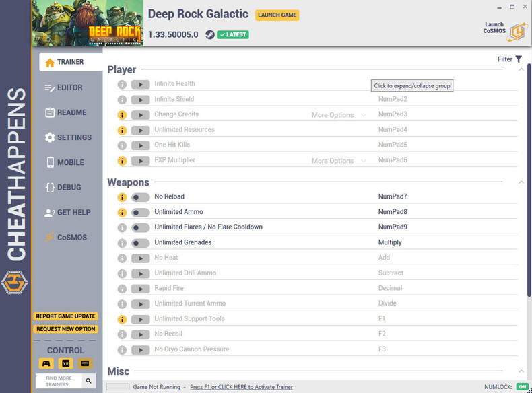Click the Latest version badge
Screen dimensions: 532x393
coord(233,34)
